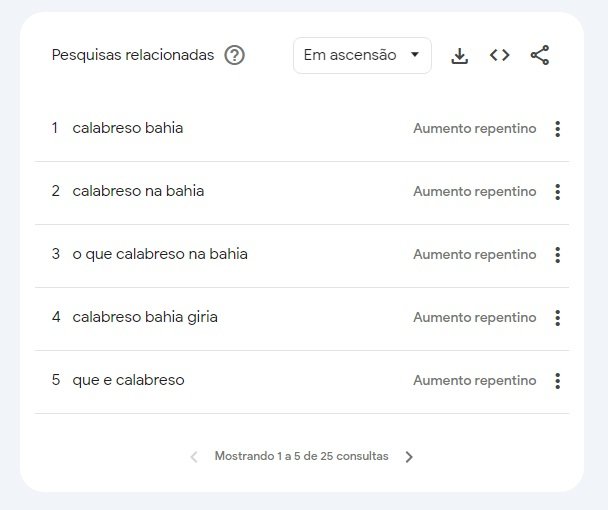The width and height of the screenshot is (608, 510).
Task: Select the o que calabreso na bahia query
Action: click(160, 254)
